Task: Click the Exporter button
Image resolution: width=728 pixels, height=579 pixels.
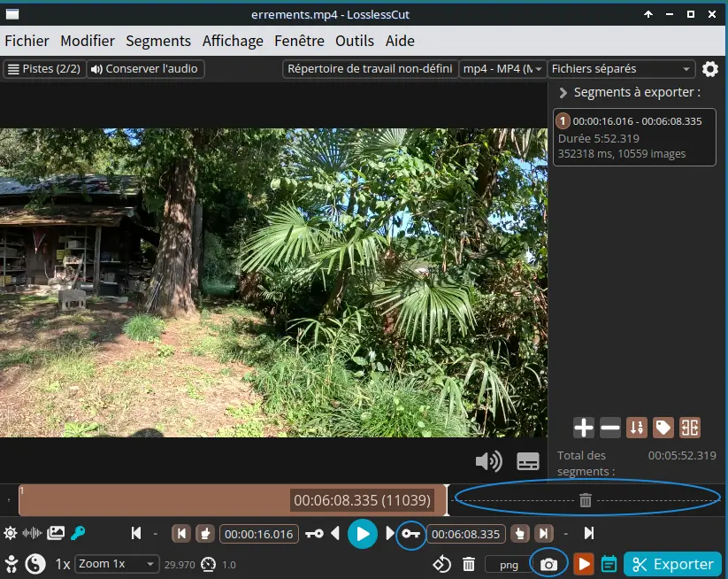Action: click(673, 564)
